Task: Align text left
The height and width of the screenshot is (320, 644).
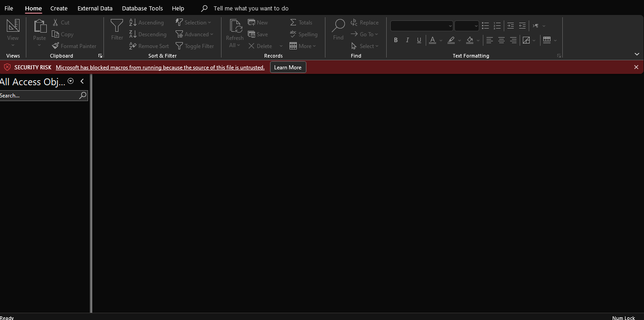Action: click(x=489, y=40)
